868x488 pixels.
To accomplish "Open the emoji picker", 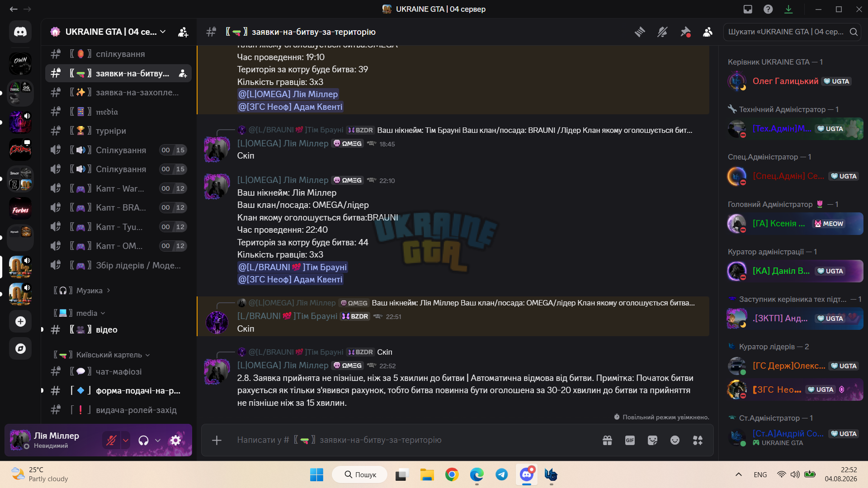I will [675, 440].
